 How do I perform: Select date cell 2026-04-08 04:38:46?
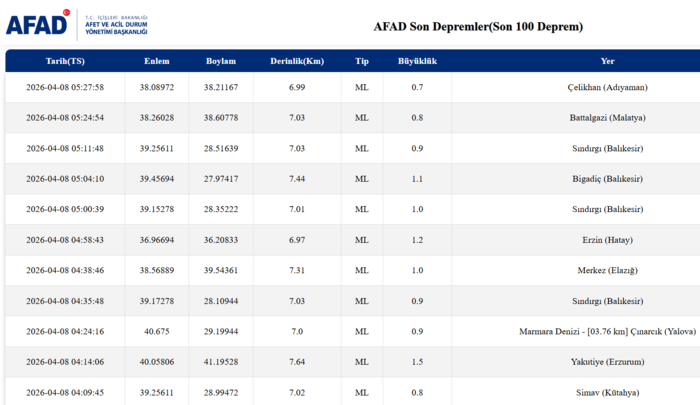65,270
